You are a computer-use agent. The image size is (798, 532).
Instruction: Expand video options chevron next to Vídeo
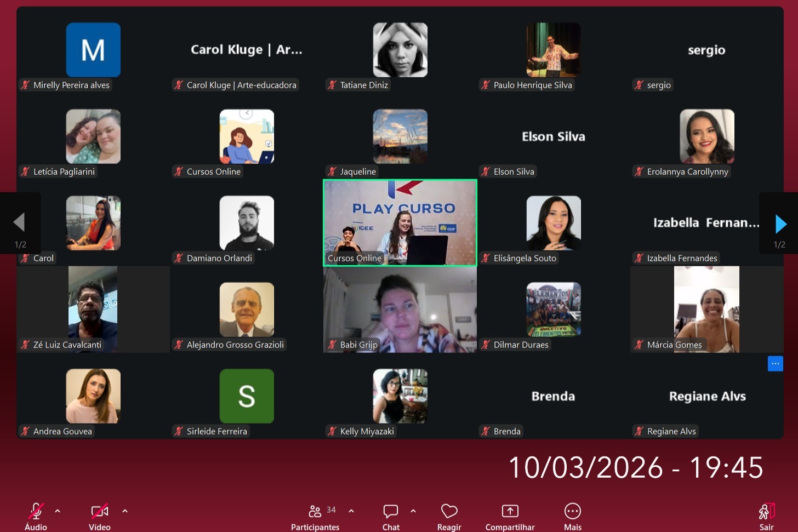point(125,511)
